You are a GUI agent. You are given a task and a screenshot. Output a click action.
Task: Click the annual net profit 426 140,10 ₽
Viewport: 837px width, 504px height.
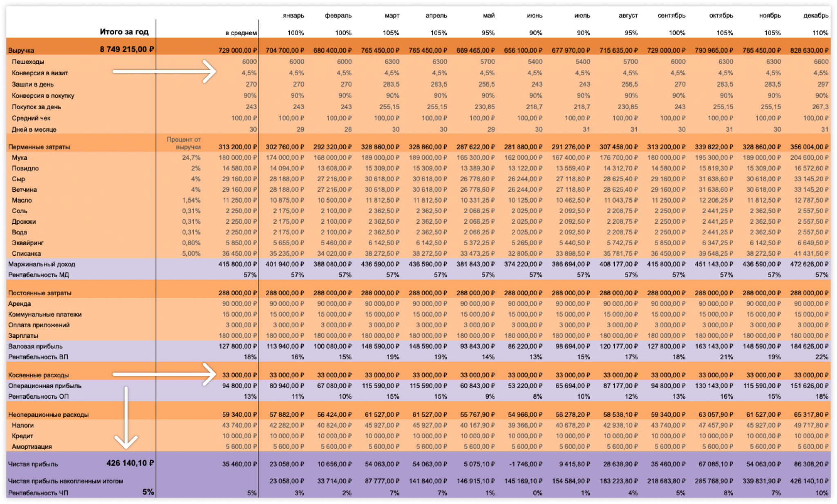pos(130,463)
